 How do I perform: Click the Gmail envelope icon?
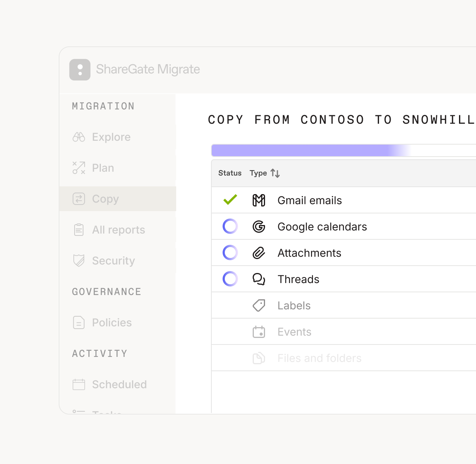[x=259, y=200]
